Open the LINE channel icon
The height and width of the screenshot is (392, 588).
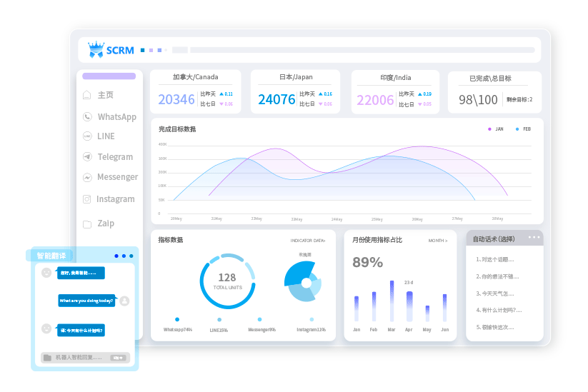[x=87, y=136]
